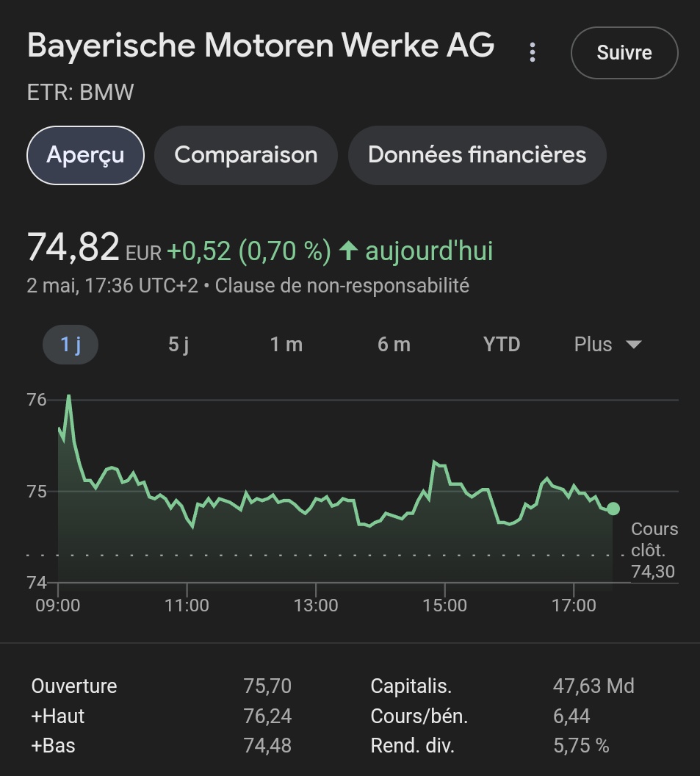Show the 5 j chart range
Screen dimensions: 700x776
[x=178, y=345]
